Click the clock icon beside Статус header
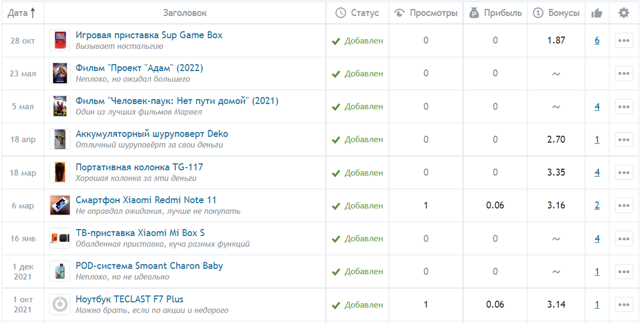 tap(340, 13)
